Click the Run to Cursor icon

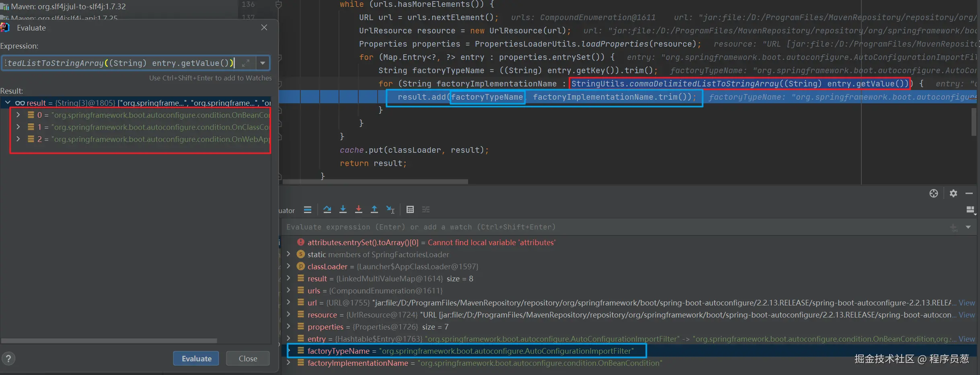click(x=390, y=209)
